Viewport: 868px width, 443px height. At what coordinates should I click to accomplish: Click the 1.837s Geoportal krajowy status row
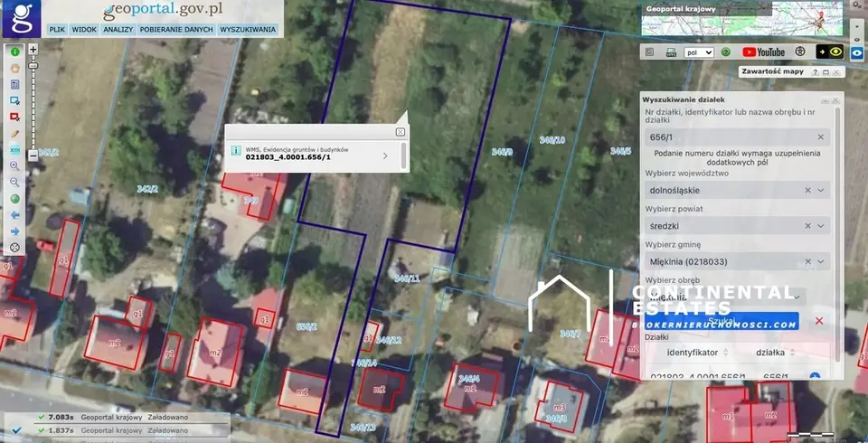tap(117, 430)
